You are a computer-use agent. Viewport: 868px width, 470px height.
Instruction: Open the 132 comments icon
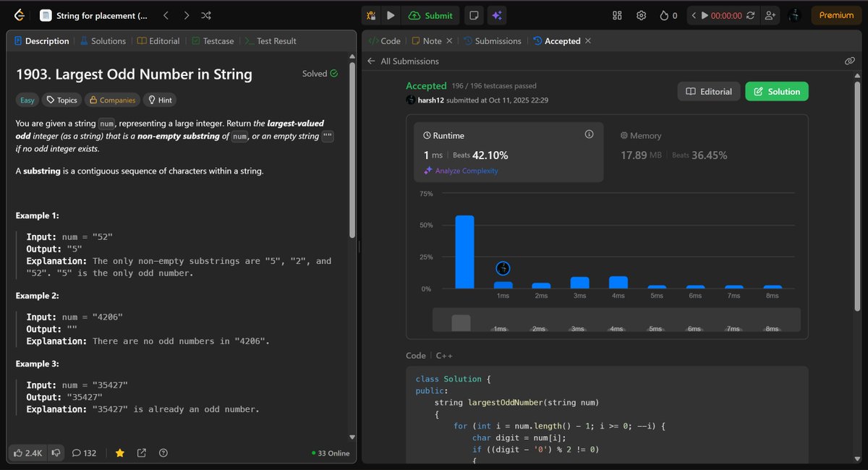point(84,453)
